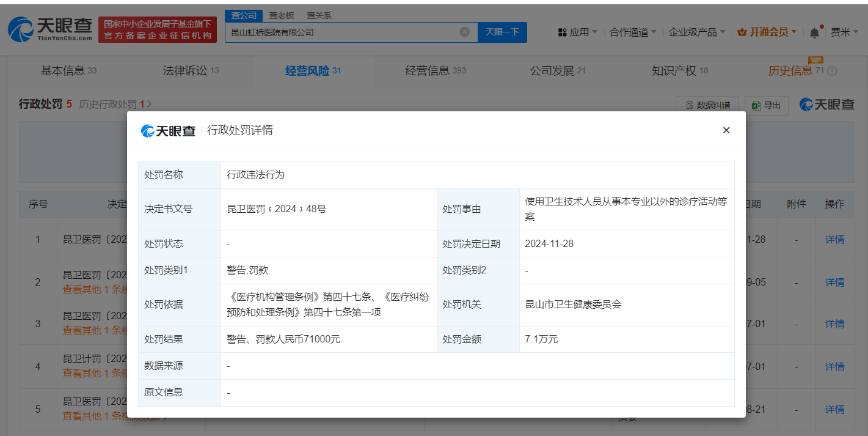Click the 数据纠错 button

click(707, 105)
